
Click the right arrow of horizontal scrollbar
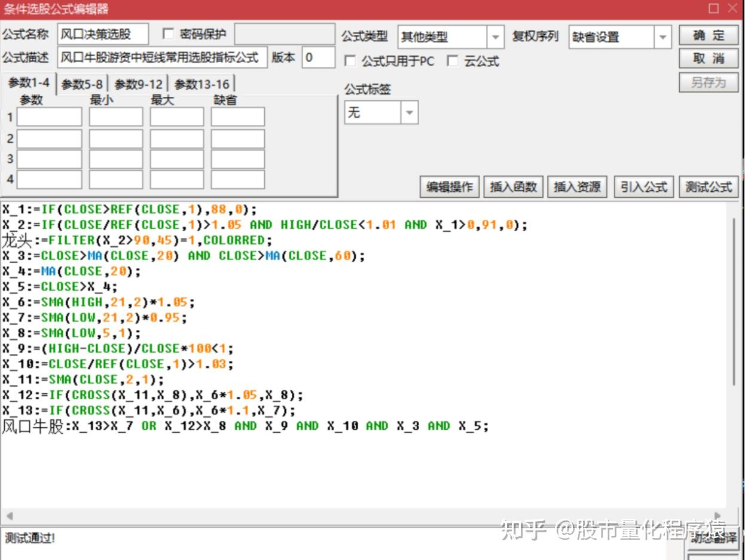[718, 516]
